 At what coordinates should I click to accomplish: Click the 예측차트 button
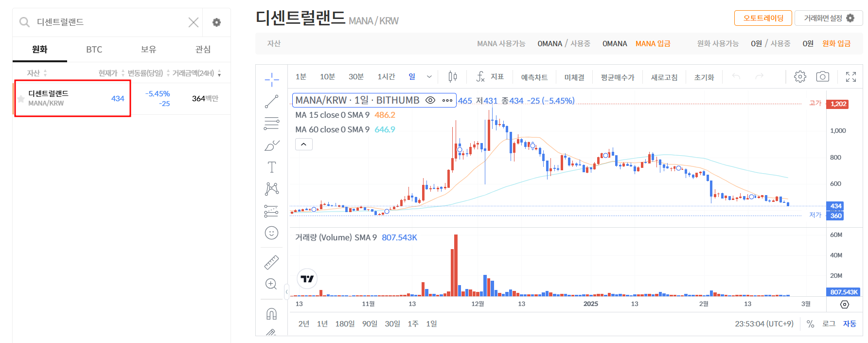point(534,77)
